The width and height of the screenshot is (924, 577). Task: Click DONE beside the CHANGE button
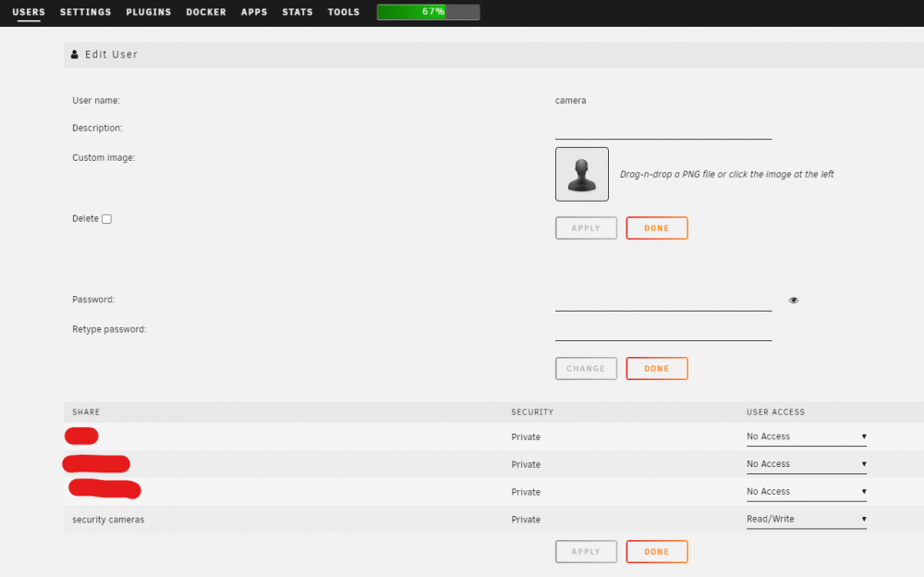tap(656, 368)
